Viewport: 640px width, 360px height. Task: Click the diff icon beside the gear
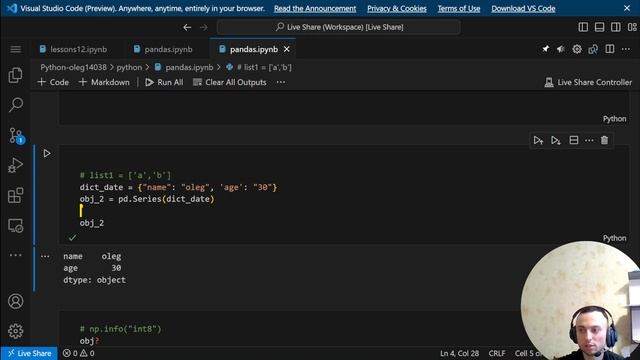pos(593,49)
